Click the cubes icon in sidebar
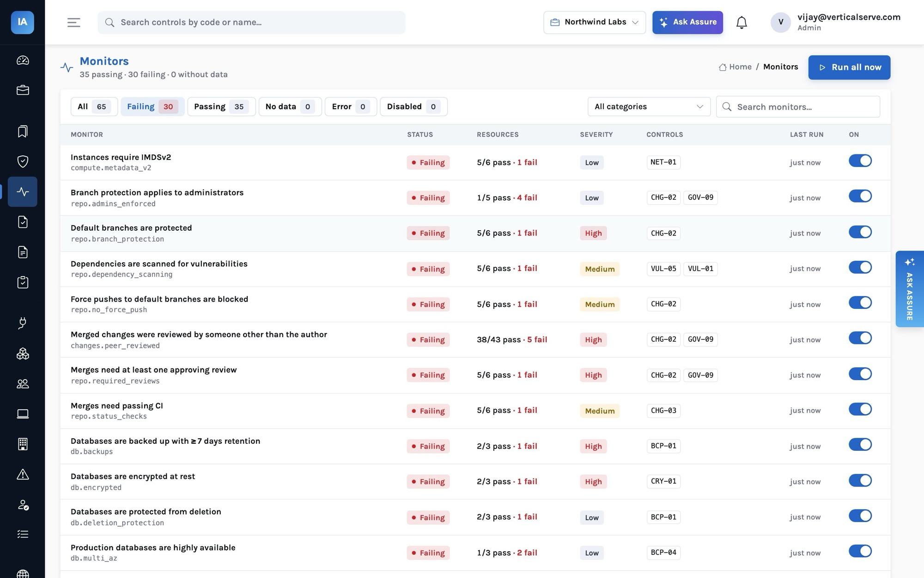The image size is (924, 578). 23,354
